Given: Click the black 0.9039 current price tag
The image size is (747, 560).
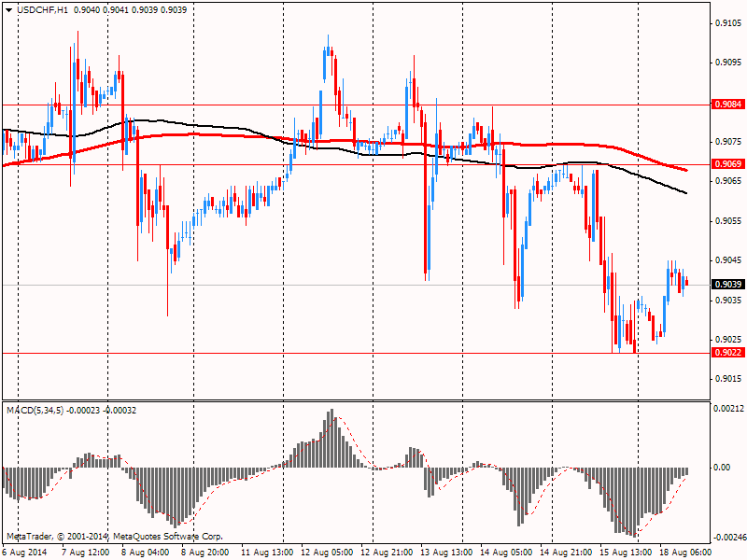Looking at the screenshot, I should pos(726,285).
